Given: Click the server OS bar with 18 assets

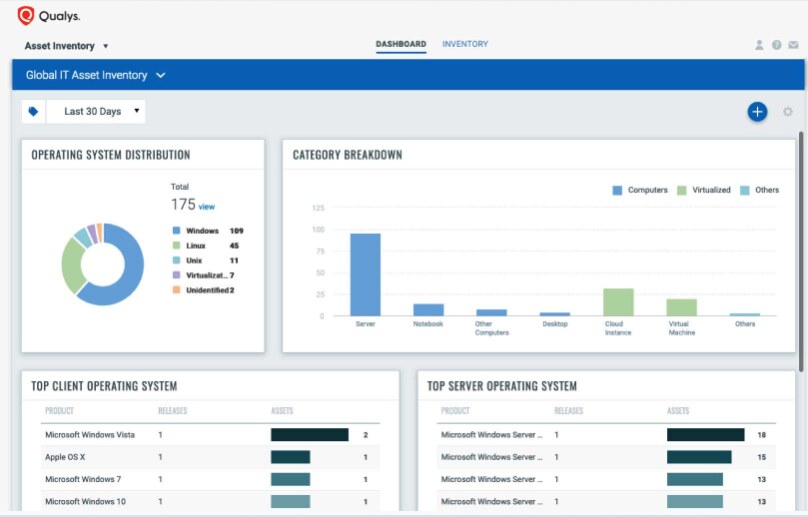Looking at the screenshot, I should [x=705, y=435].
